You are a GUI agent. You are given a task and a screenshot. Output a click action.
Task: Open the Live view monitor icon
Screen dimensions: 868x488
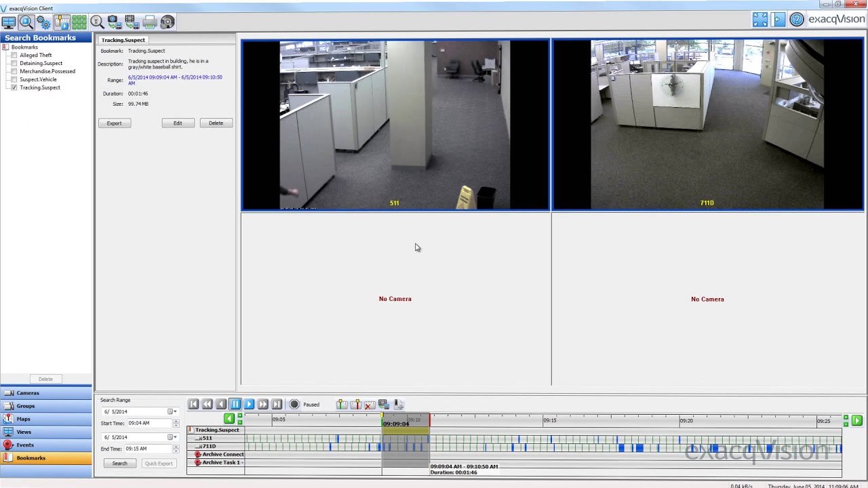point(9,22)
